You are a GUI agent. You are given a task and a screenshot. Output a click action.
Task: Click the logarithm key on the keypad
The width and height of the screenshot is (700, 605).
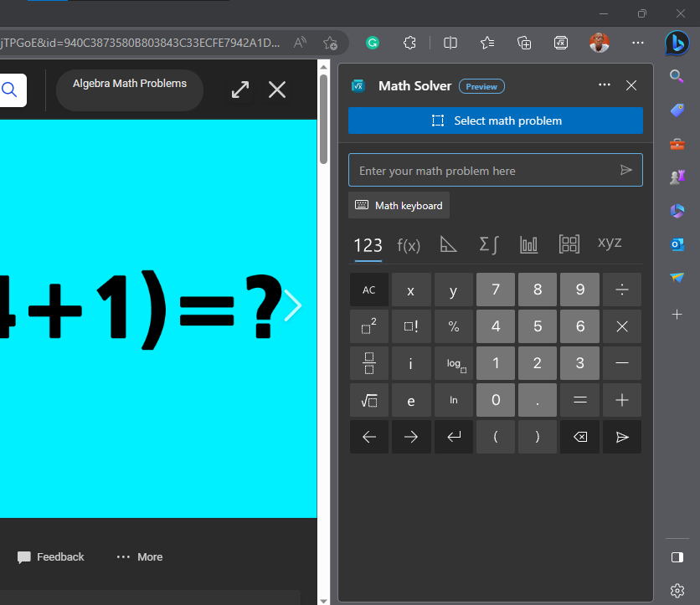pos(453,363)
